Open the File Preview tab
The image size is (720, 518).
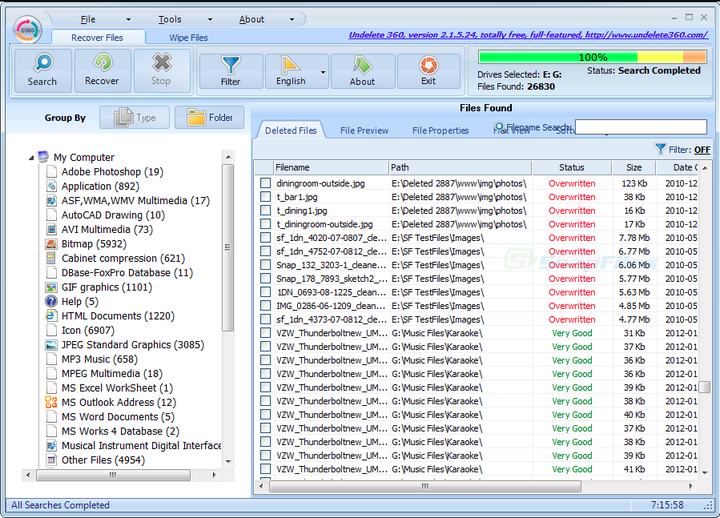pos(364,130)
